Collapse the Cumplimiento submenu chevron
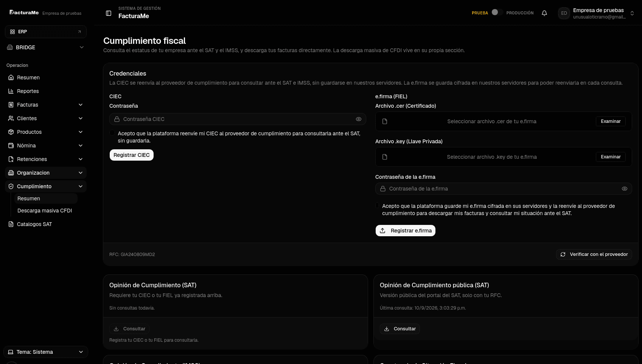Viewport: 642px width, 364px height. tap(81, 186)
